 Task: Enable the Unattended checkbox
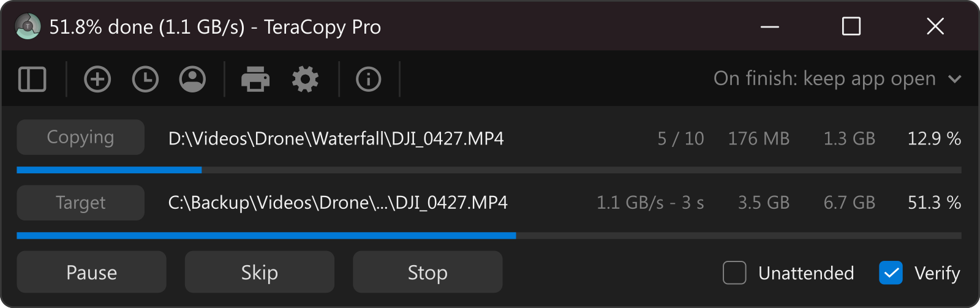734,273
